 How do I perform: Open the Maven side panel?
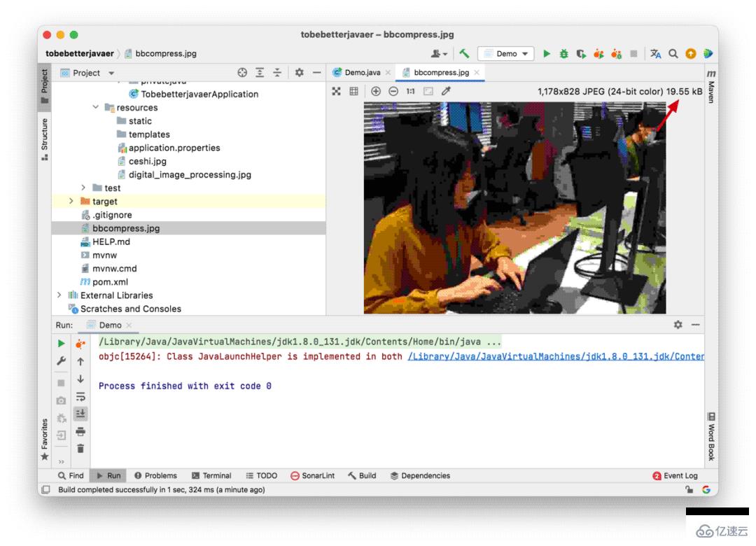click(x=711, y=86)
